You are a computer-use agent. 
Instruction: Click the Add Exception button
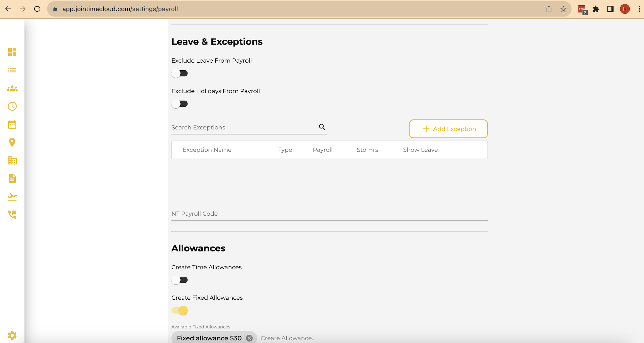coord(448,129)
